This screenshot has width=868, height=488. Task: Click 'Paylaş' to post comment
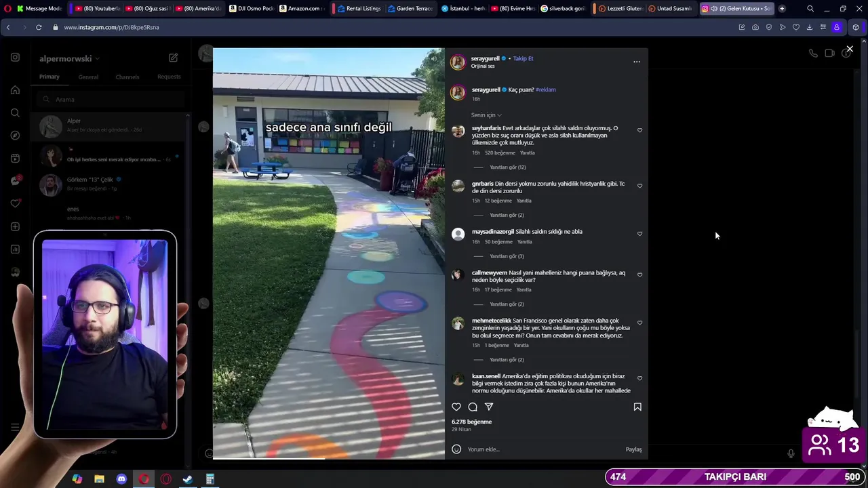point(633,449)
